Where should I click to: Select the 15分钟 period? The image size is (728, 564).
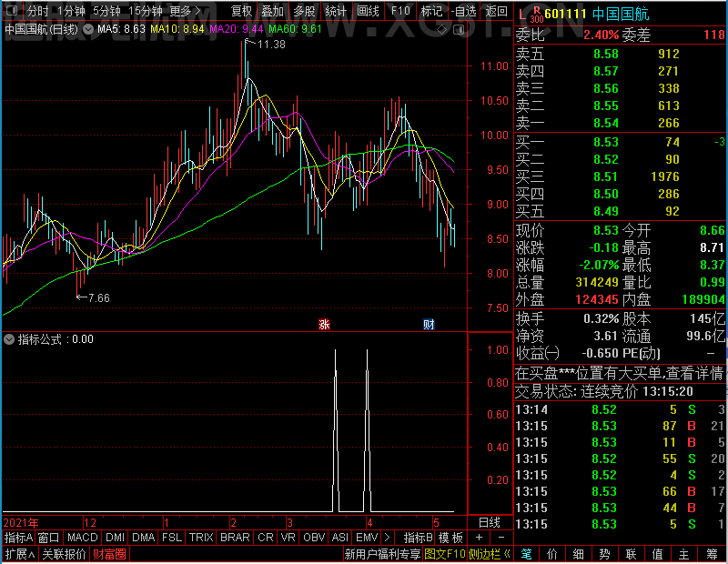[x=146, y=11]
